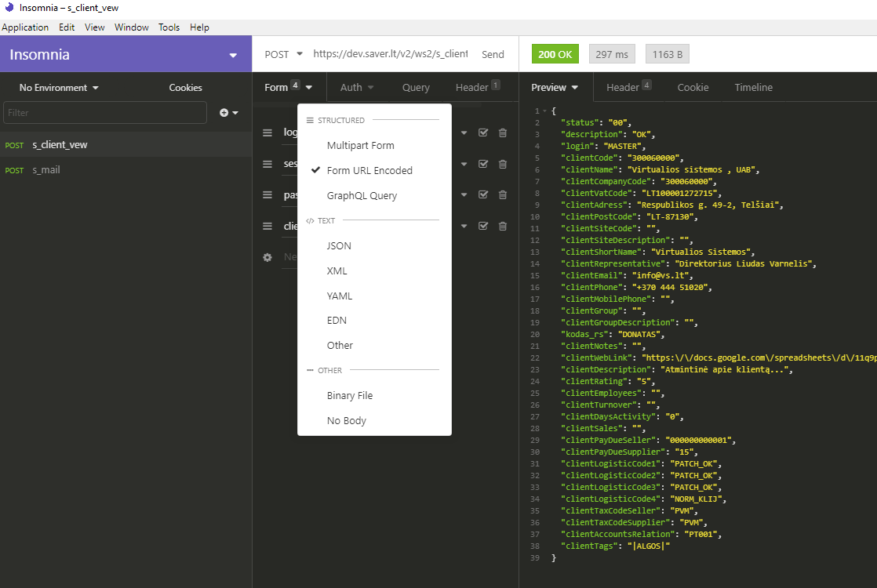This screenshot has width=877, height=588.
Task: Click the drag handle on the 'clie' row
Action: click(x=267, y=226)
